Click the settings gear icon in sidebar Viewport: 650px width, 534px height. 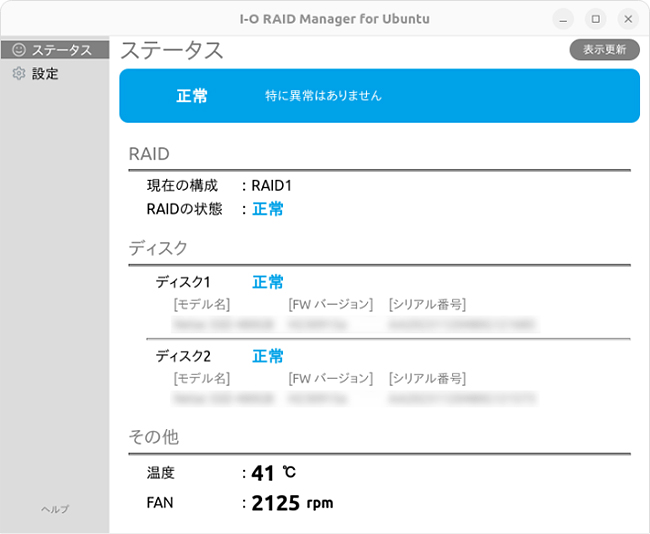point(18,74)
